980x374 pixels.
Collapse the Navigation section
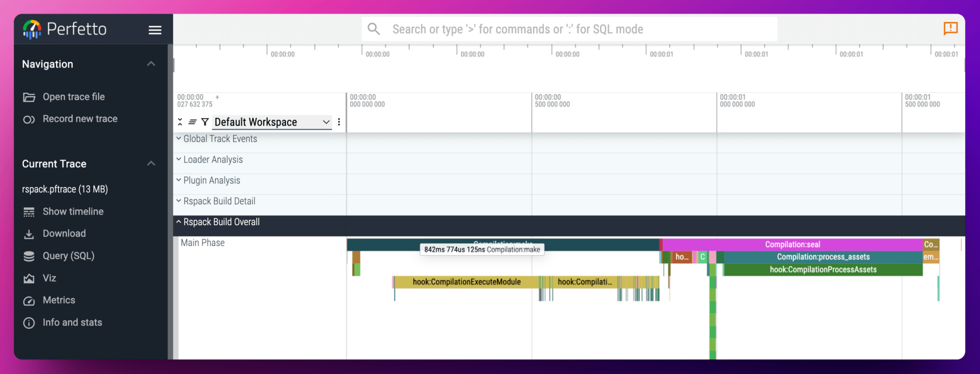pyautogui.click(x=151, y=64)
